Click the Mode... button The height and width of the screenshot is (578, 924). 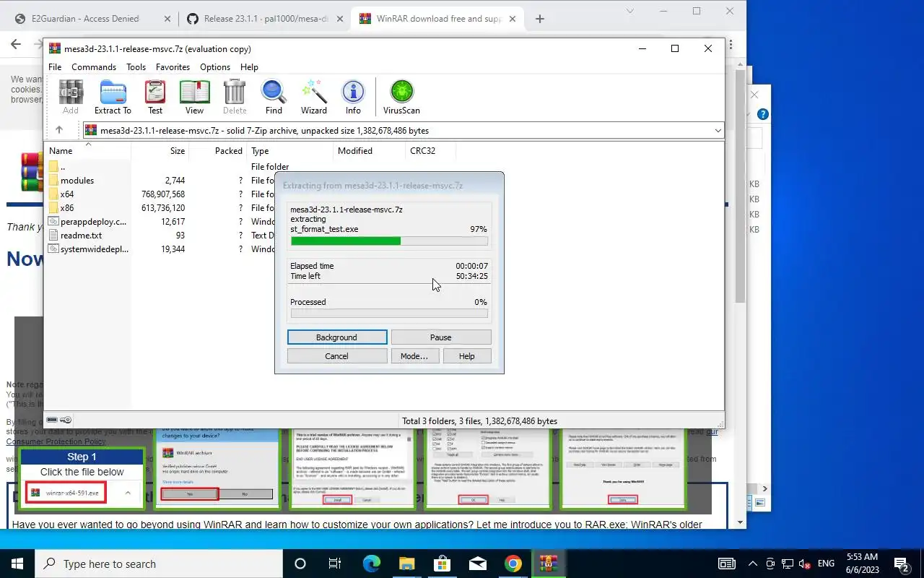(414, 356)
